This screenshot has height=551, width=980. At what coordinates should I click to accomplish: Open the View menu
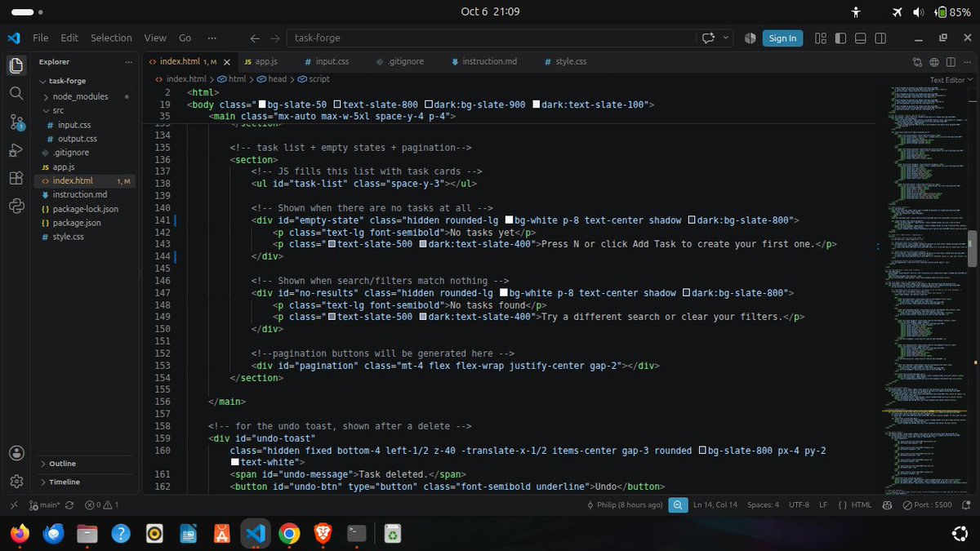[155, 38]
